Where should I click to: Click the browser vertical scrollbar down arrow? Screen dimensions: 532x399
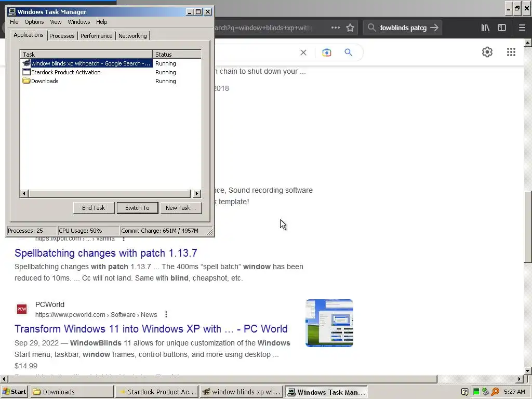tap(528, 370)
